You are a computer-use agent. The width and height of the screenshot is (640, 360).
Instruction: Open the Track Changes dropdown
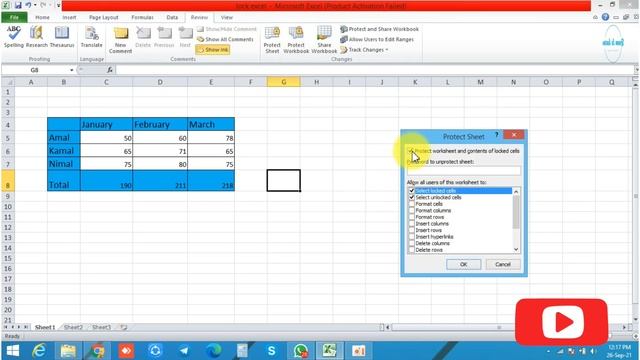(x=364, y=49)
